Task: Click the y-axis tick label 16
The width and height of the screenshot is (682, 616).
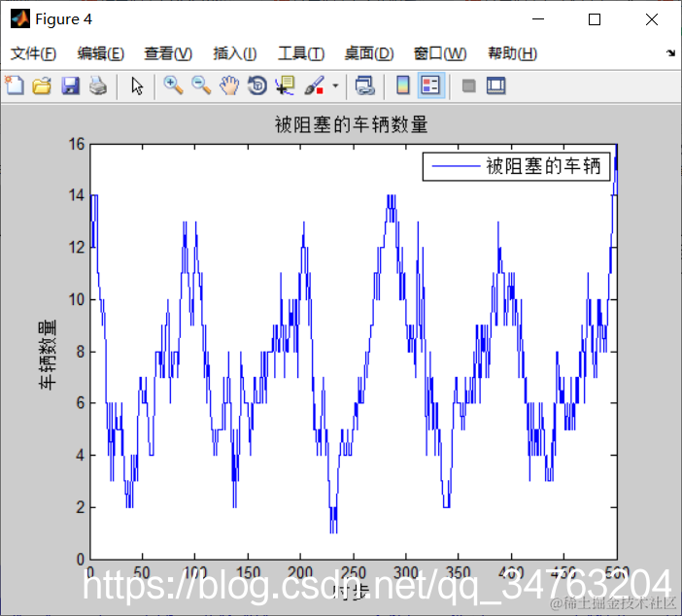Action: tap(76, 144)
